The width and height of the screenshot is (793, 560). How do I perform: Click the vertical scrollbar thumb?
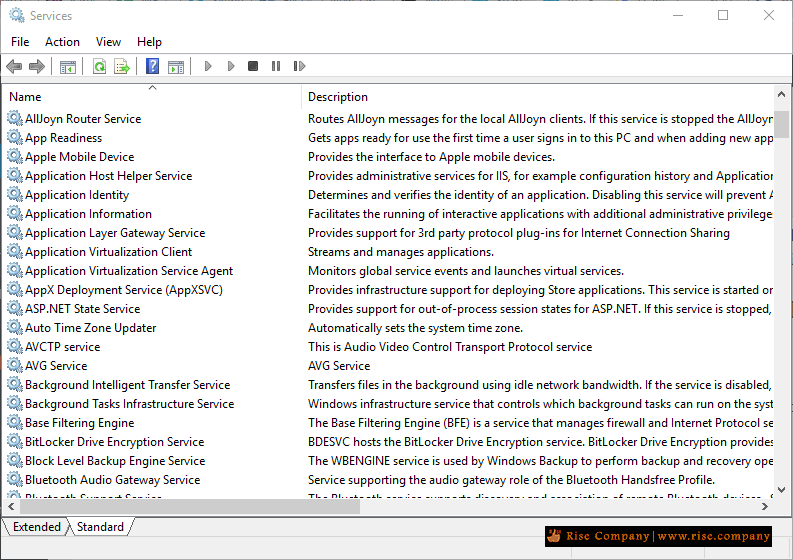point(781,124)
